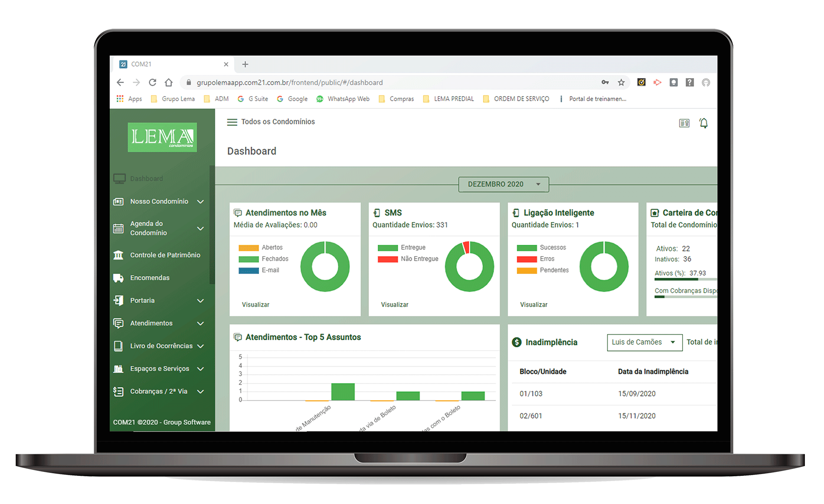
Task: Click the Atendimentos chat icon in sidebar
Action: [118, 323]
